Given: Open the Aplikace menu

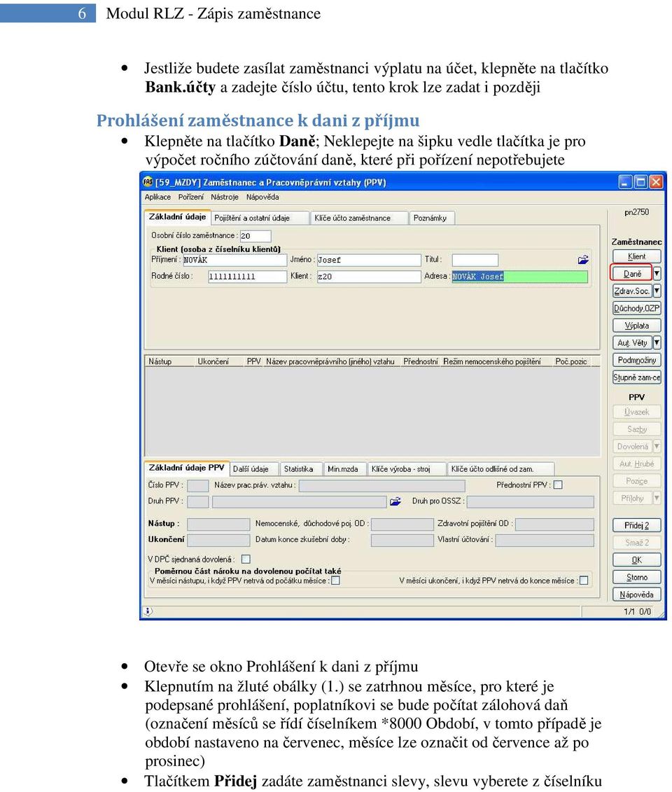Looking at the screenshot, I should 157,197.
